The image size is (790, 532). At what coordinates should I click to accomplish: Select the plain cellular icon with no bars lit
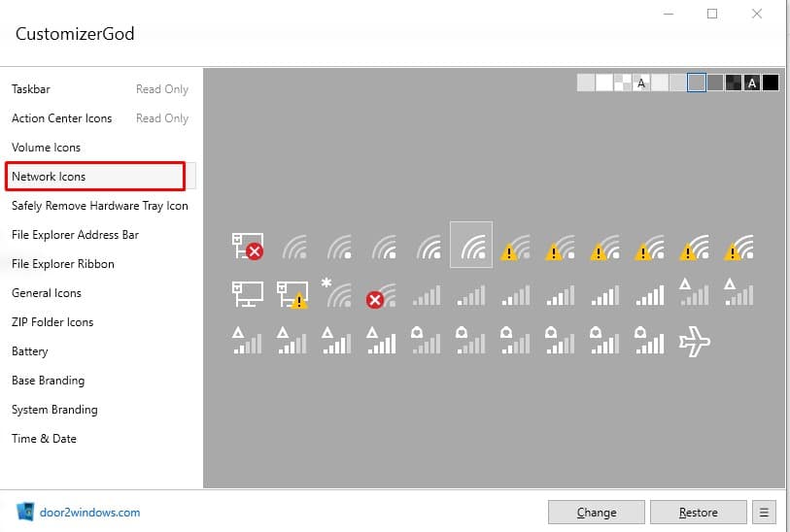pyautogui.click(x=427, y=295)
